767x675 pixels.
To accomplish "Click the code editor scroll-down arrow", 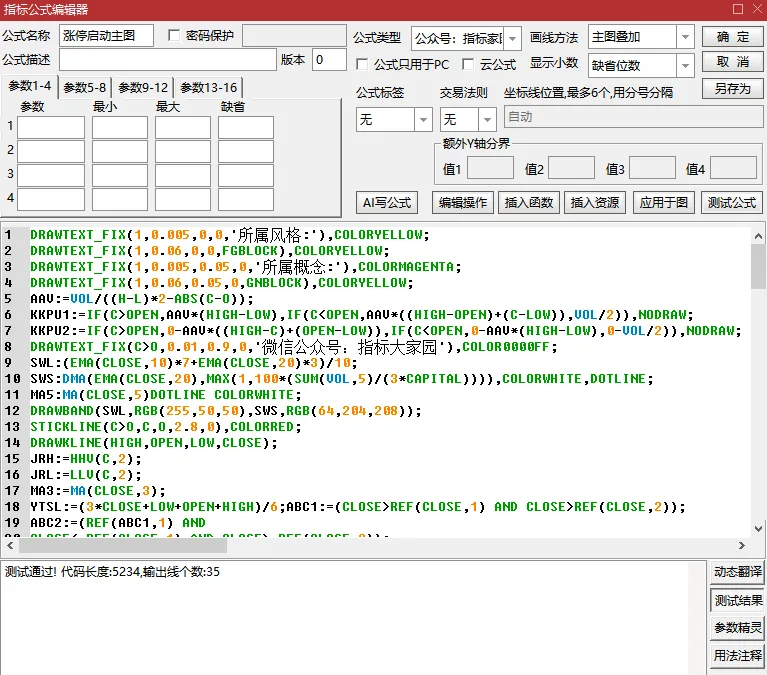I will [758, 529].
